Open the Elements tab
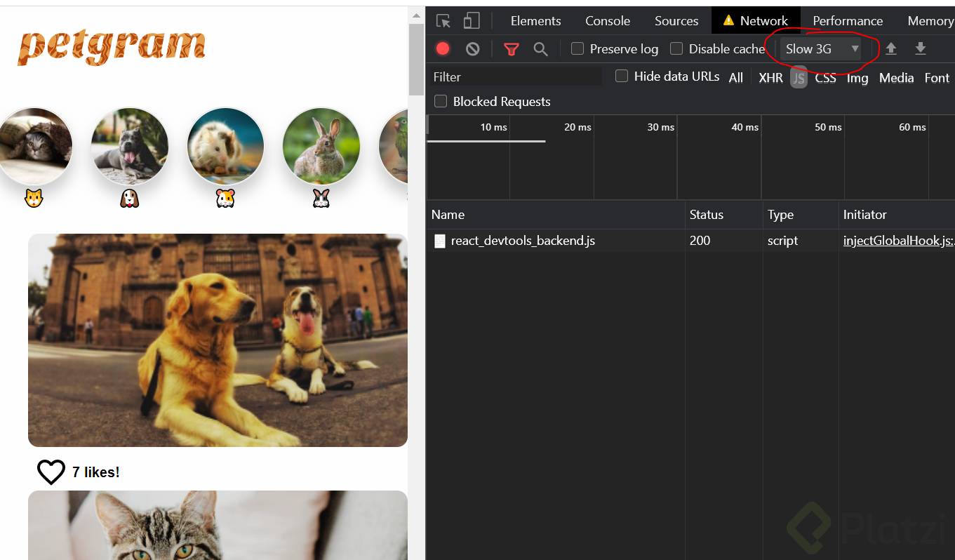 (536, 21)
